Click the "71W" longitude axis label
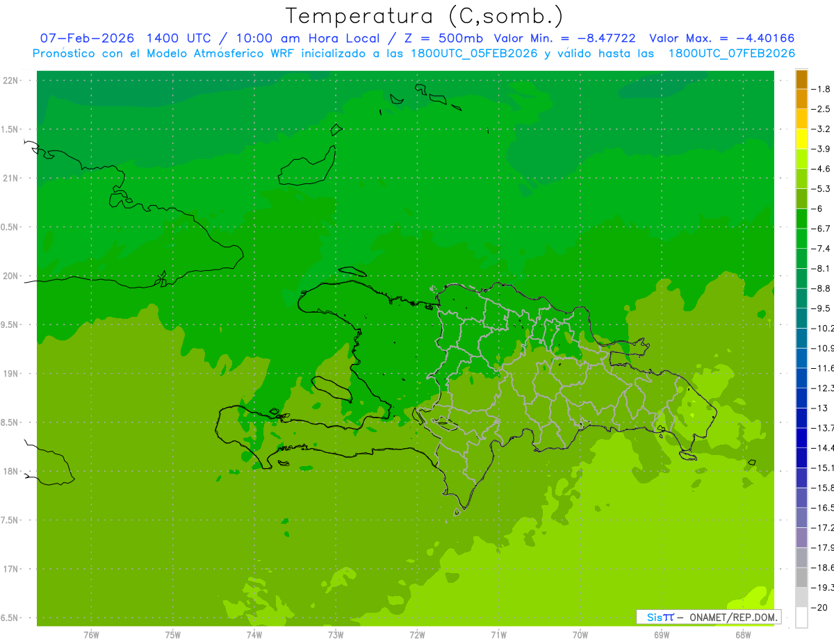Screen dimensions: 834x644 (x=498, y=635)
